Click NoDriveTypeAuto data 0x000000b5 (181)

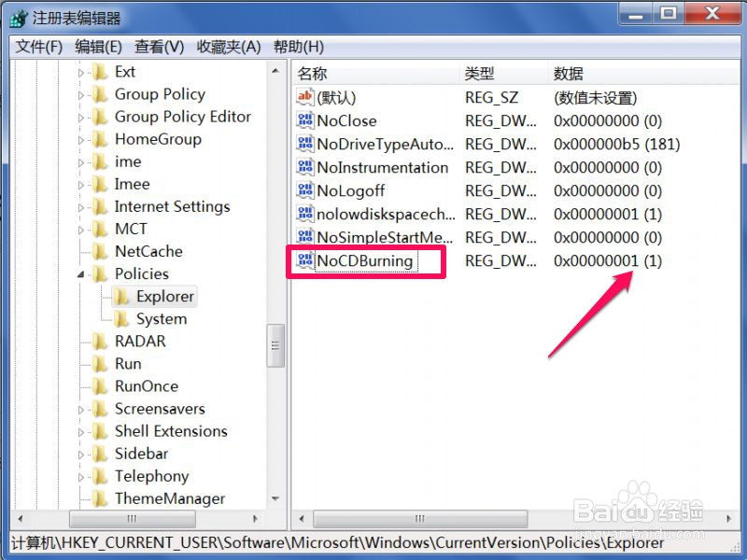tap(616, 144)
